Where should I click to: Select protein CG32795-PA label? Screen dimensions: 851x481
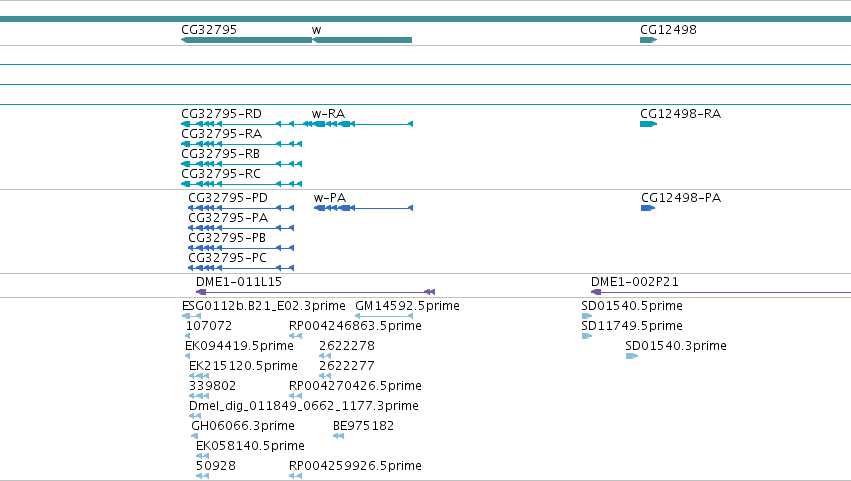[x=228, y=218]
